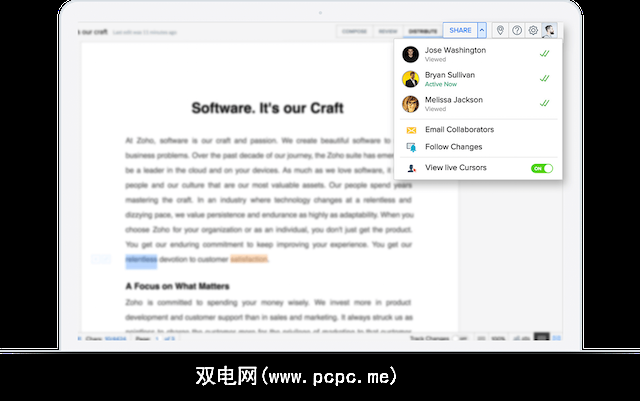Screen dimensions: 640x401
Task: Click the name Melissa Jackson
Action: [x=453, y=100]
